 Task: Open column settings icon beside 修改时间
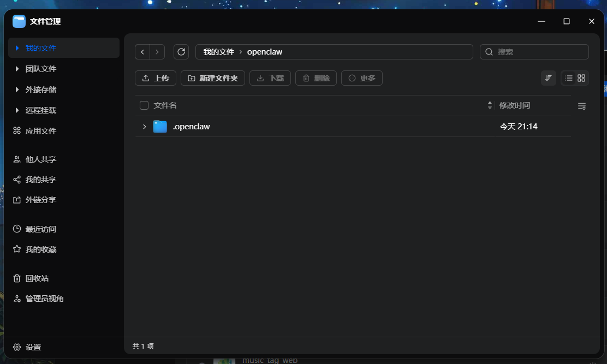point(581,106)
